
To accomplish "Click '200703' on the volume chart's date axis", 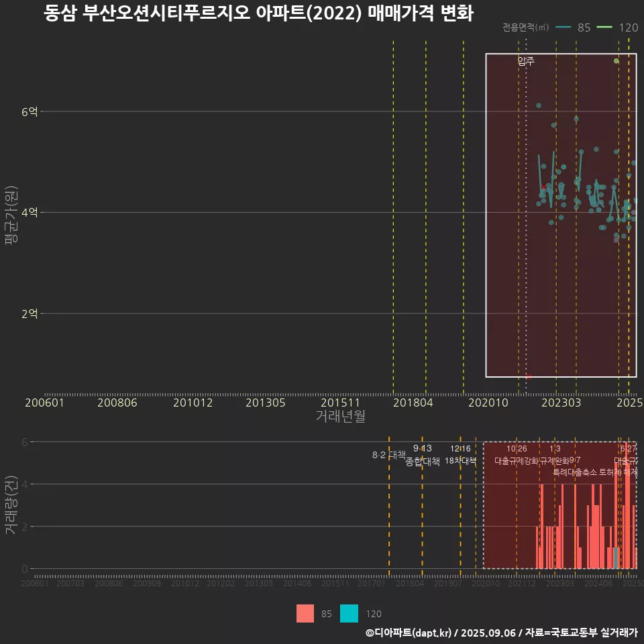I will (70, 583).
